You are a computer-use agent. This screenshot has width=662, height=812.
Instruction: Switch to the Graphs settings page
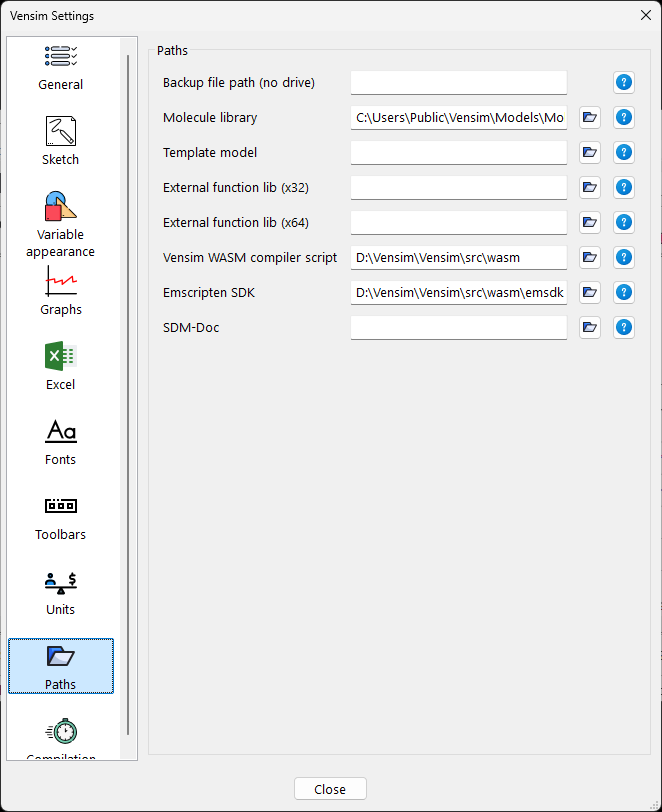[61, 291]
